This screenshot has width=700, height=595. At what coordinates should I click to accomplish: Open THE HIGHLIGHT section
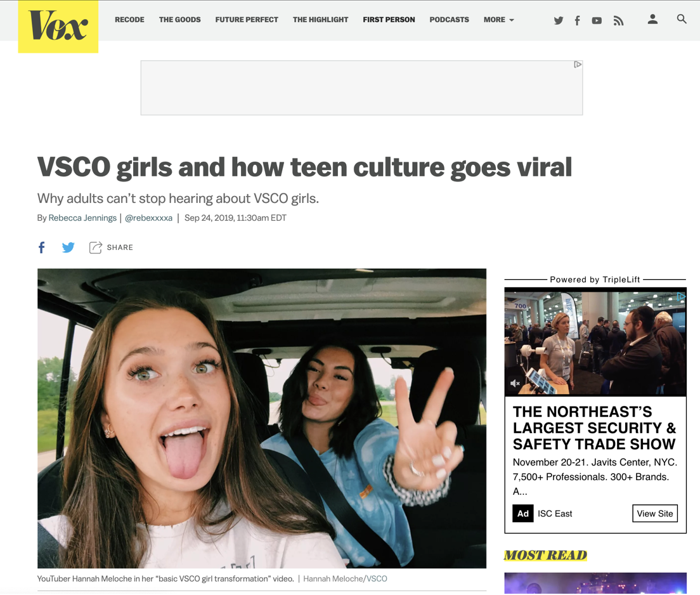[321, 20]
